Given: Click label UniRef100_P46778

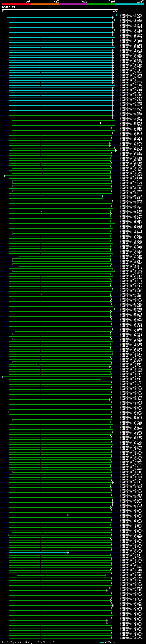Looking at the screenshot, I should pyautogui.click(x=131, y=384).
